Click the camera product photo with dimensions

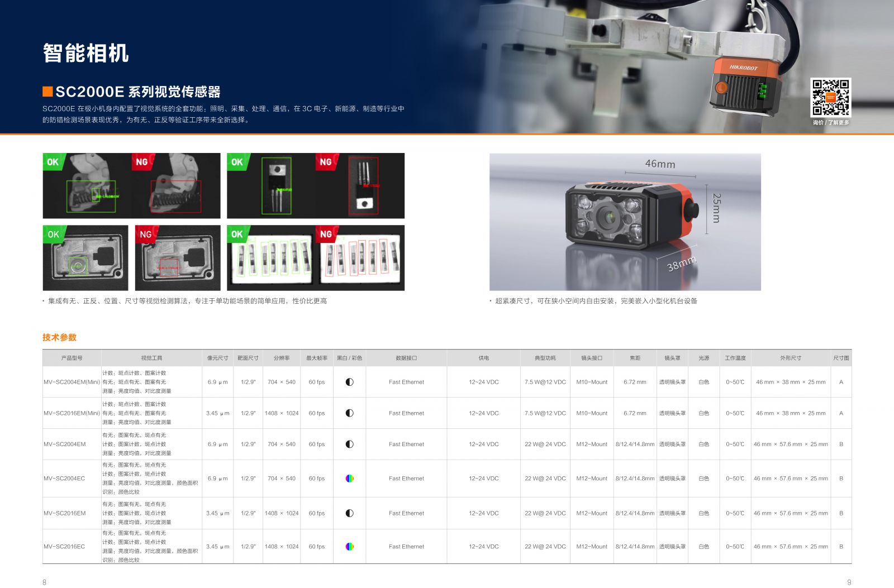625,222
